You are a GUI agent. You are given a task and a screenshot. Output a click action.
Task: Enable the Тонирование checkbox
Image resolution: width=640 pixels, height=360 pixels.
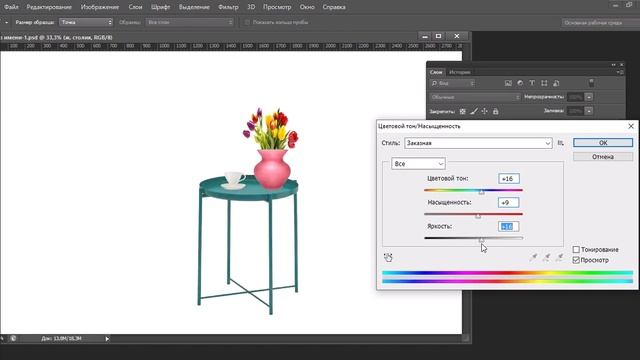(576, 249)
